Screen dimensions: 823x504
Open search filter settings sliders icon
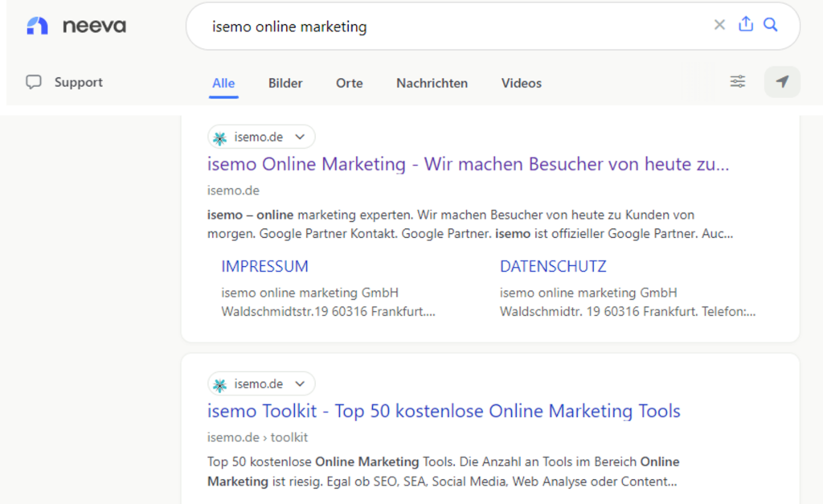pos(738,81)
